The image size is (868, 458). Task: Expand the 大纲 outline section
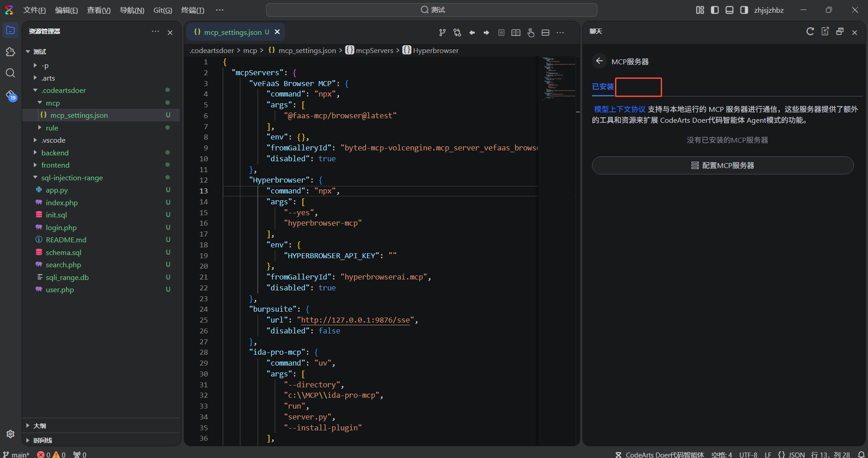pos(40,426)
